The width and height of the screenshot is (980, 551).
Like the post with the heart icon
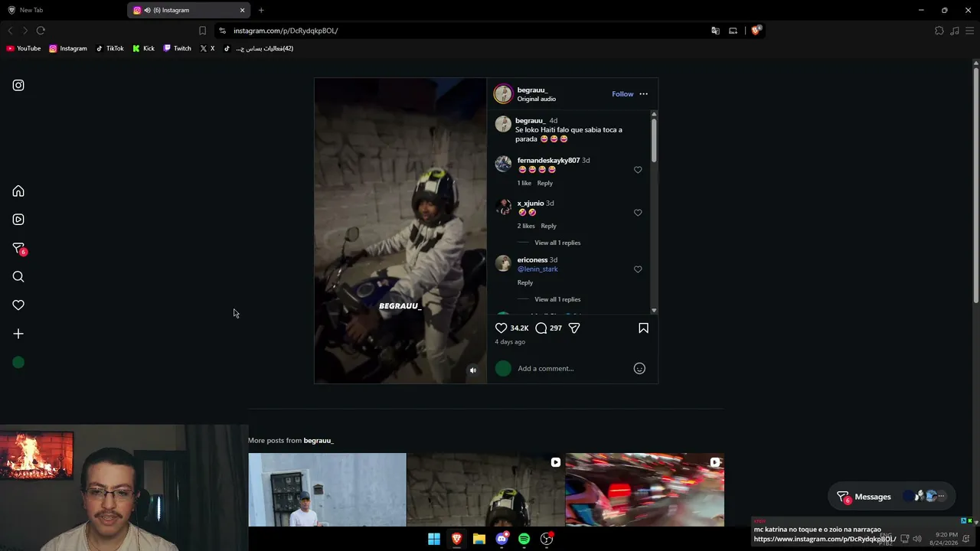pyautogui.click(x=501, y=328)
